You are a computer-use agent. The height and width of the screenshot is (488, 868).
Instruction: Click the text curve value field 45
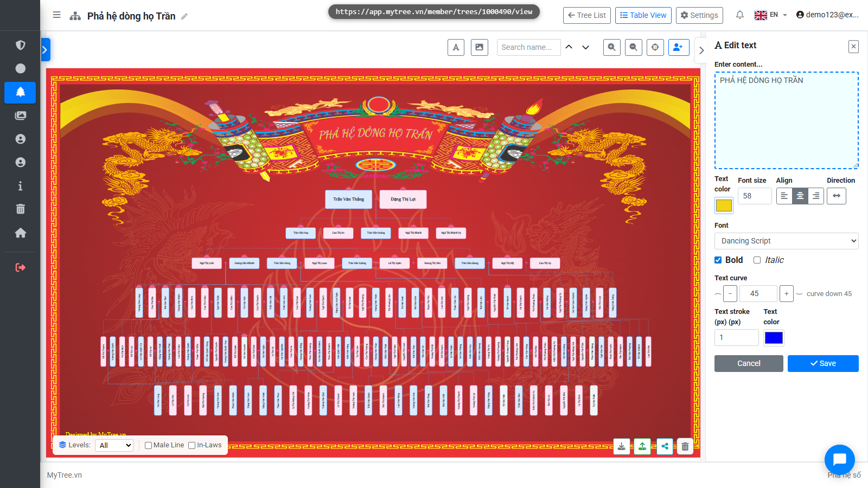click(x=758, y=294)
